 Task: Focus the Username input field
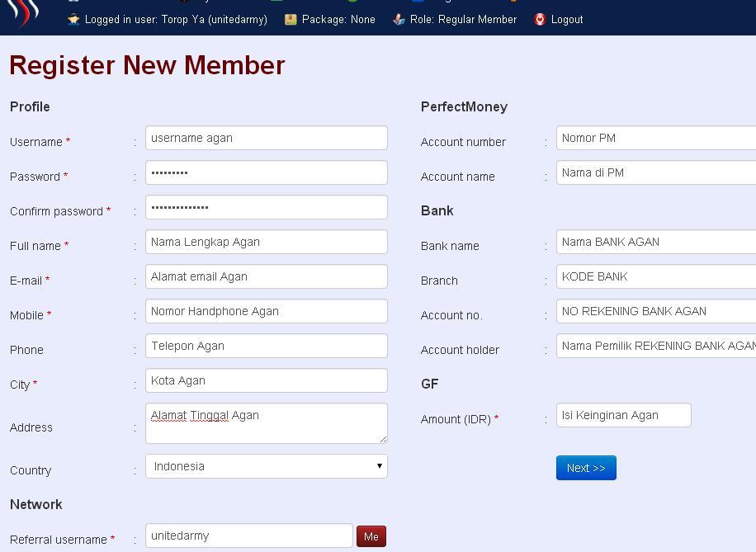click(266, 138)
